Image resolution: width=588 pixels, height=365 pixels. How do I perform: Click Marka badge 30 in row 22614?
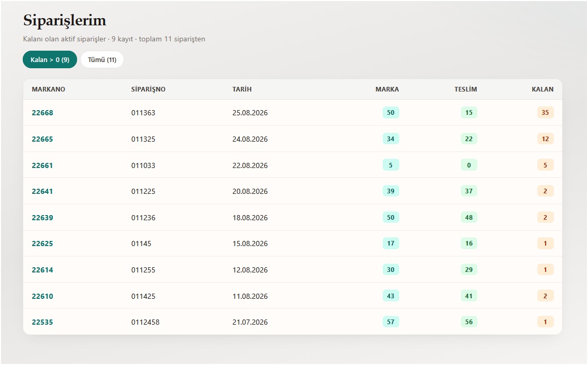click(391, 269)
